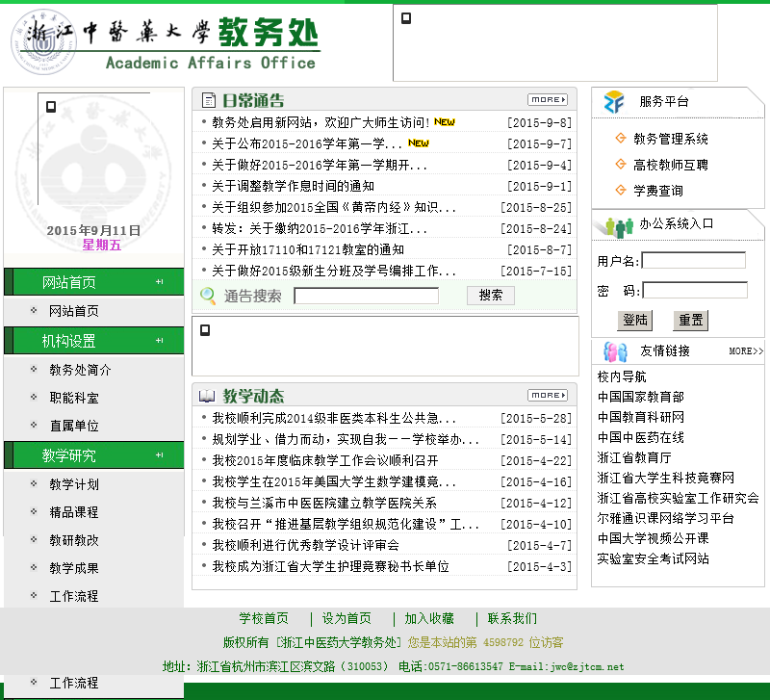This screenshot has height=700, width=770.
Task: Open 浙江省大学生科技竞赛网 link
Action: pos(665,478)
